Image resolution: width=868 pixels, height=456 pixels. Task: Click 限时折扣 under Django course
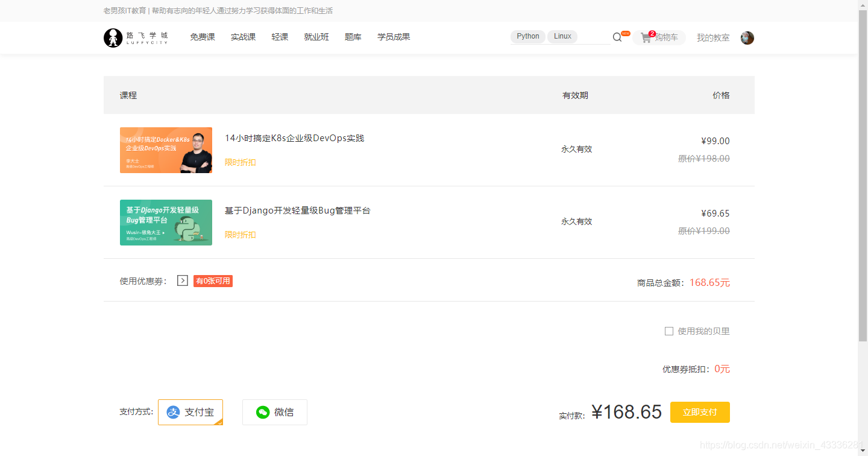[x=241, y=235]
